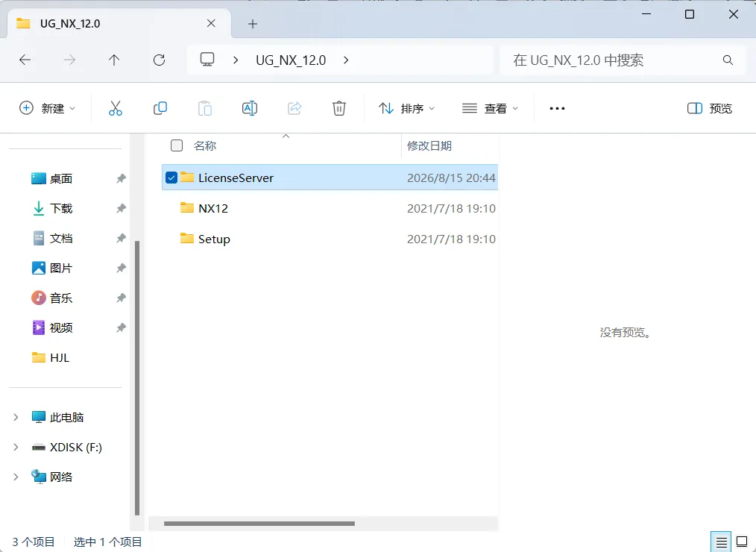756x552 pixels.
Task: Click UG_NX_12.0 breadcrumb segment
Action: pyautogui.click(x=291, y=60)
